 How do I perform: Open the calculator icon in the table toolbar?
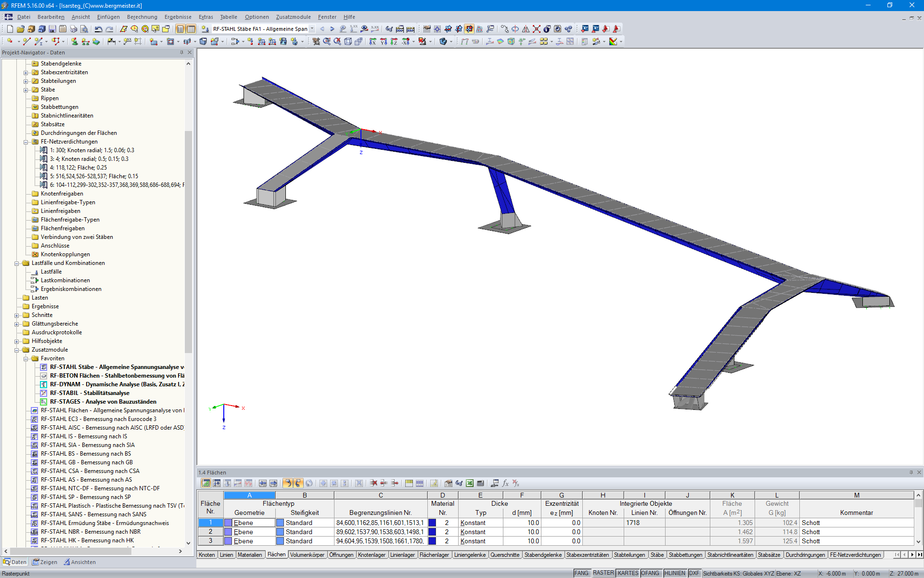[480, 483]
